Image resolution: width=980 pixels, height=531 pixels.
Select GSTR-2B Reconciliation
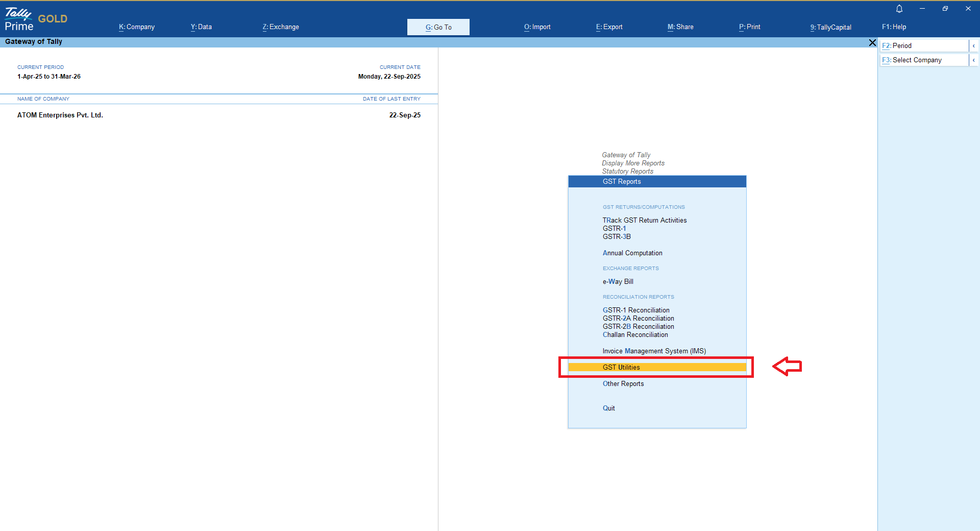click(638, 327)
